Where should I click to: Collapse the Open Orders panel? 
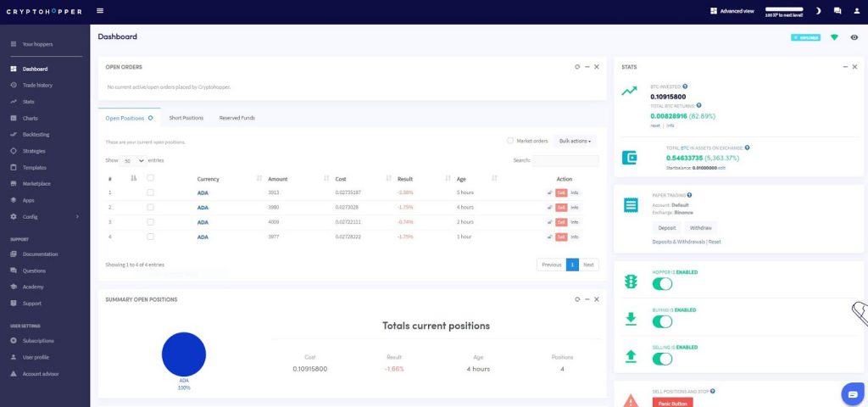(587, 66)
